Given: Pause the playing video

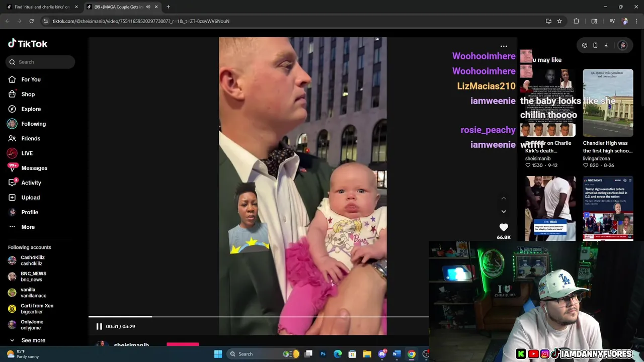Looking at the screenshot, I should click(x=99, y=326).
